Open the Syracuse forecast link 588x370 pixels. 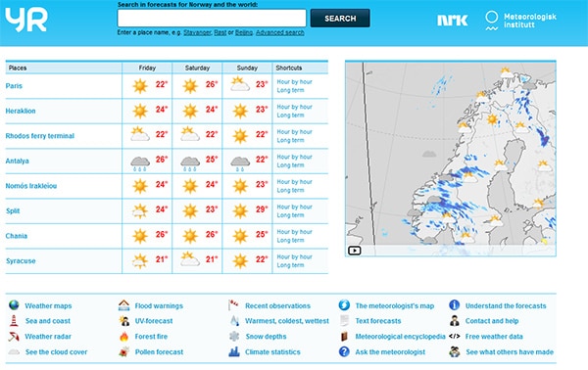pos(21,261)
